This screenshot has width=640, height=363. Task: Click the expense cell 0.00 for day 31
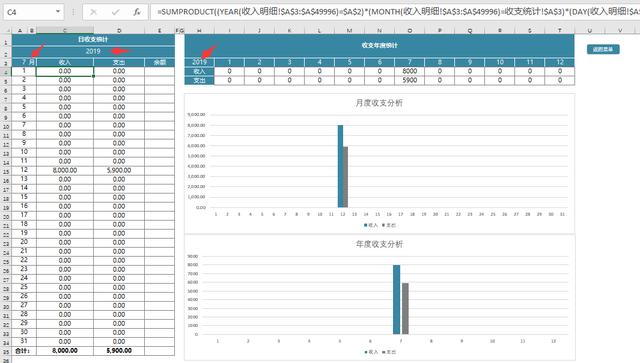[x=119, y=342]
